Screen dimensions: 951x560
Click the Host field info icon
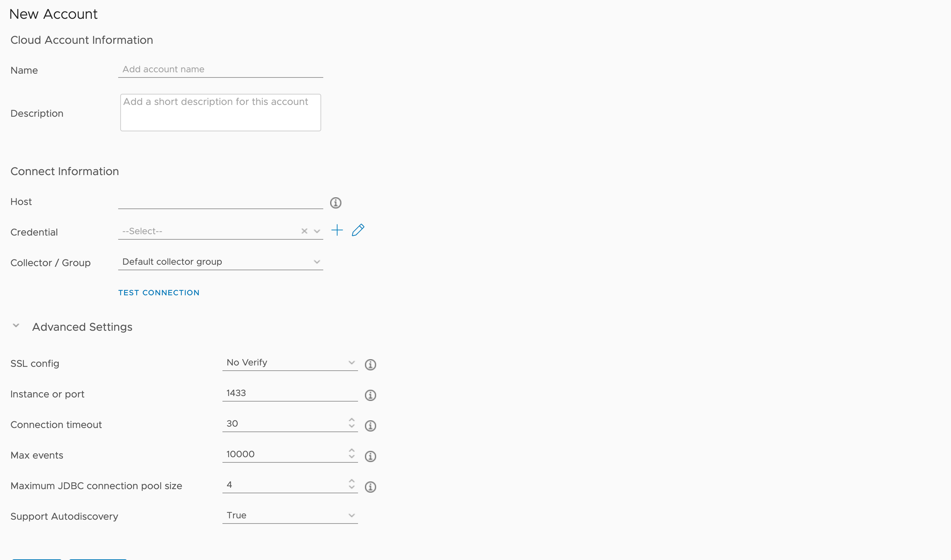(336, 203)
